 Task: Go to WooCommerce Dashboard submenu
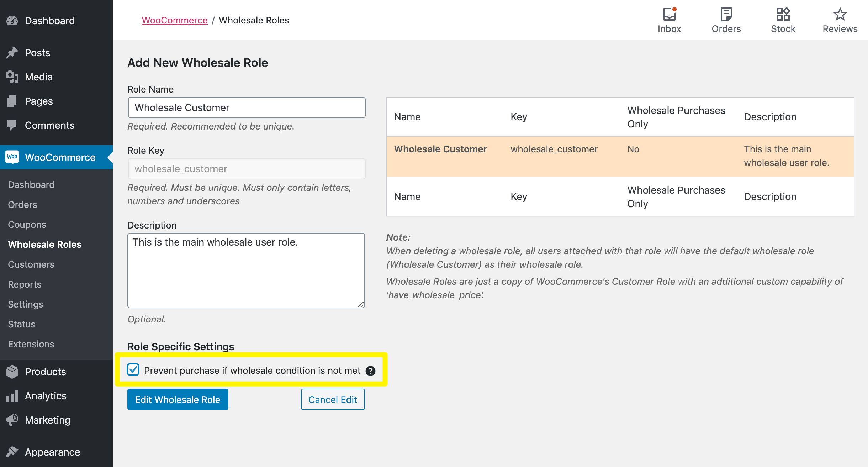coord(31,185)
